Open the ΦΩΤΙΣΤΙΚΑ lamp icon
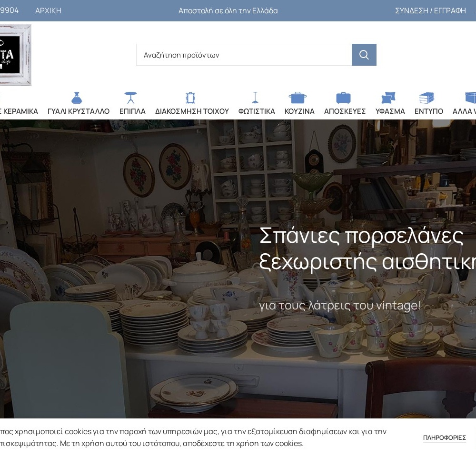 coord(255,98)
